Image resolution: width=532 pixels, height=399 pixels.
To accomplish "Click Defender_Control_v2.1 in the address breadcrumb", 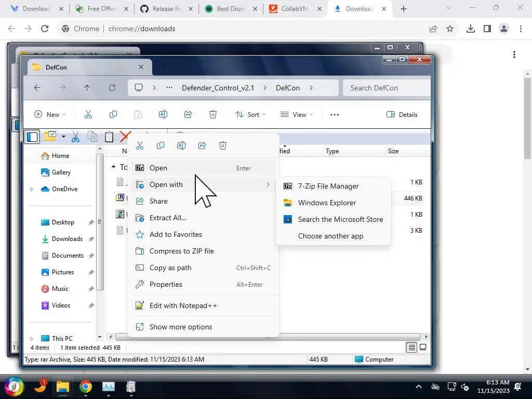I will coord(218,88).
